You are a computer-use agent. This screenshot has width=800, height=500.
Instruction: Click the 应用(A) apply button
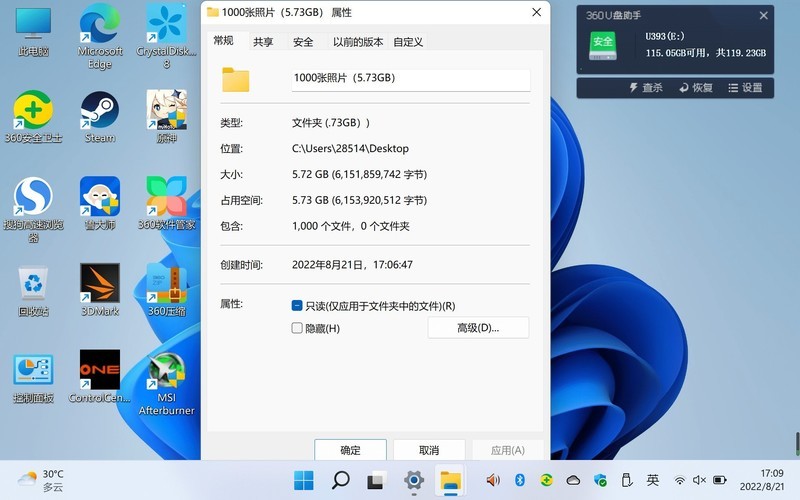508,450
